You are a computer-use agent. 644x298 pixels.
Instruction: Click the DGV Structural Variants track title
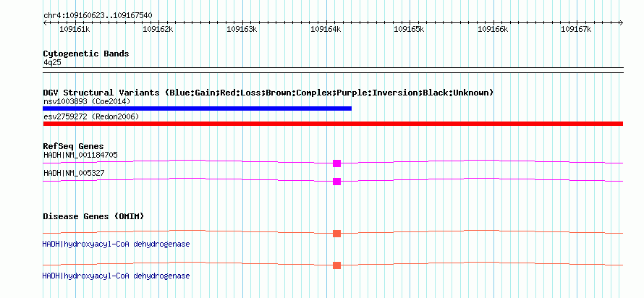click(x=268, y=93)
